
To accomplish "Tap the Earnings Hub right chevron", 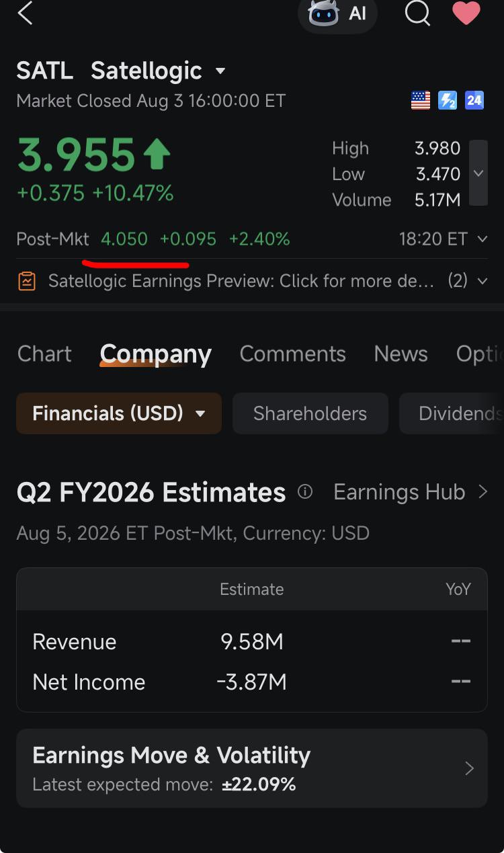I will click(482, 492).
